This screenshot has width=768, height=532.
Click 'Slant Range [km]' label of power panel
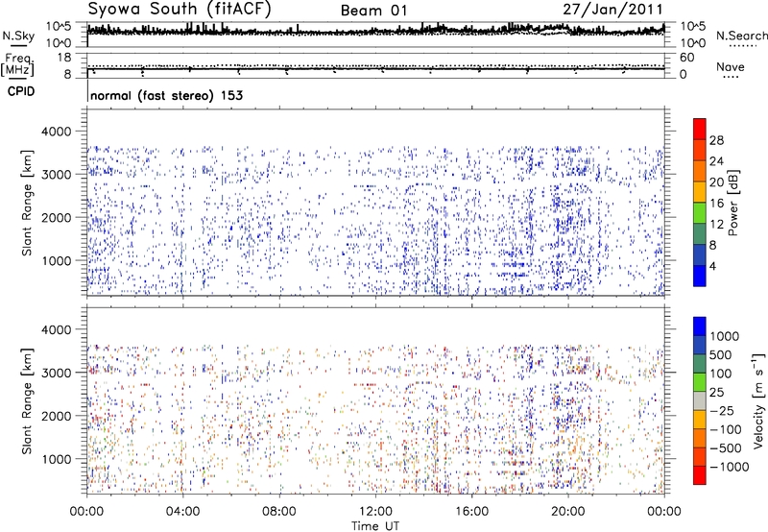(27, 203)
